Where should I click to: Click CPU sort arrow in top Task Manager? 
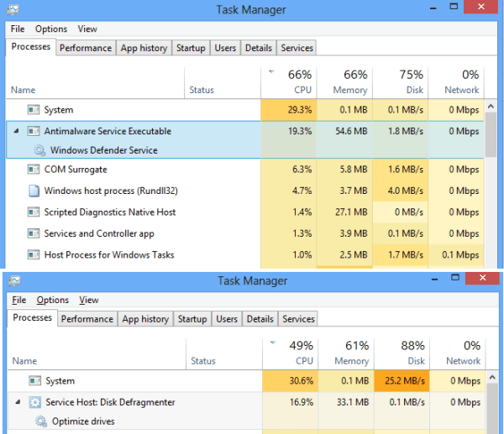click(x=271, y=71)
